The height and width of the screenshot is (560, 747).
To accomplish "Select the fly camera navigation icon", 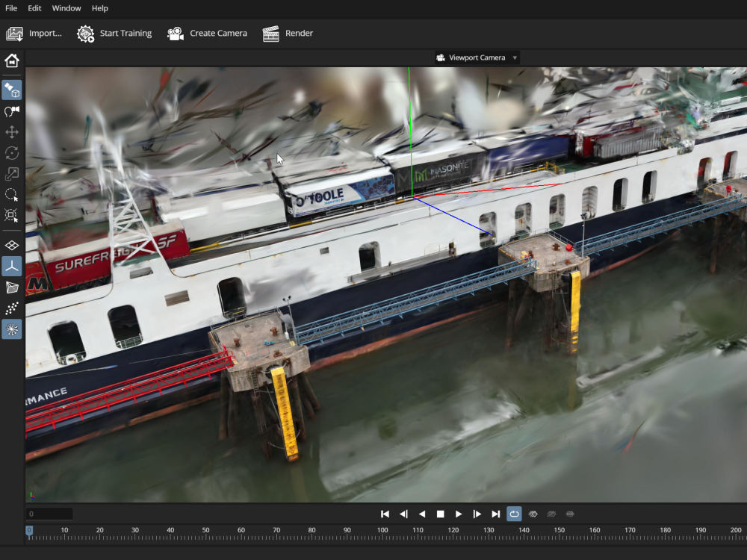I will [x=12, y=111].
